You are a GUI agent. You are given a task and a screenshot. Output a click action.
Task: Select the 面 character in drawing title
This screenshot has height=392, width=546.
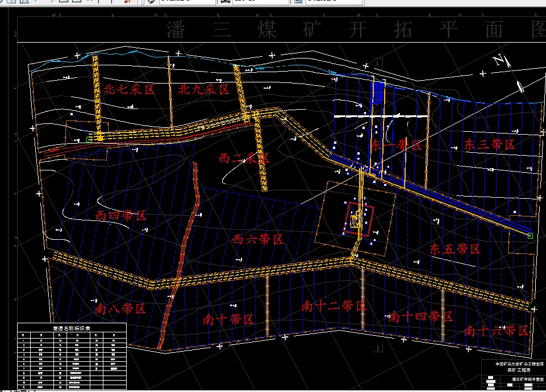click(x=494, y=30)
